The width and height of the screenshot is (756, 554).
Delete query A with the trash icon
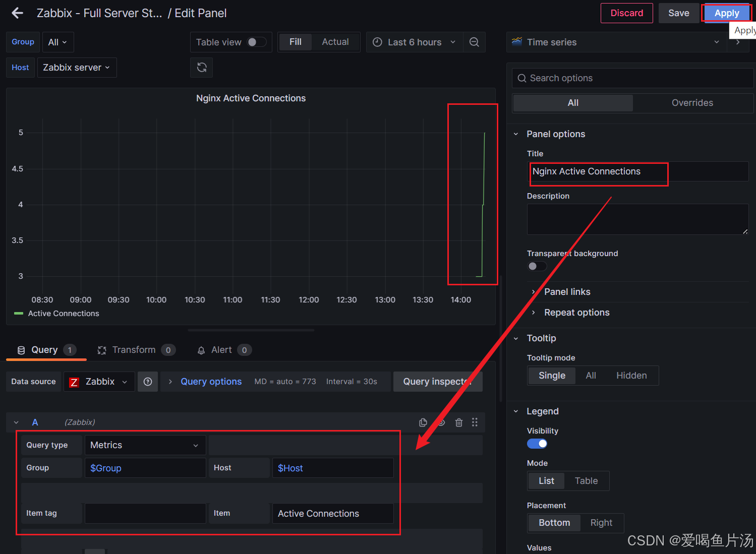459,422
